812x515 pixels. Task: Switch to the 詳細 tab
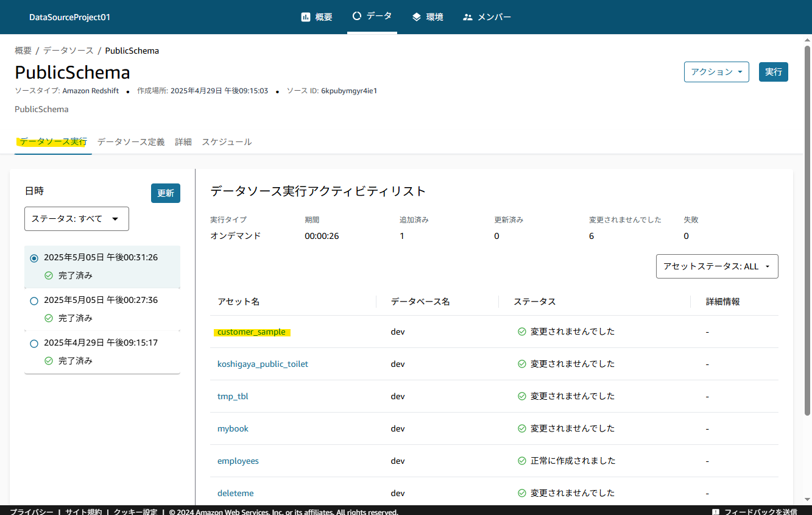click(183, 142)
